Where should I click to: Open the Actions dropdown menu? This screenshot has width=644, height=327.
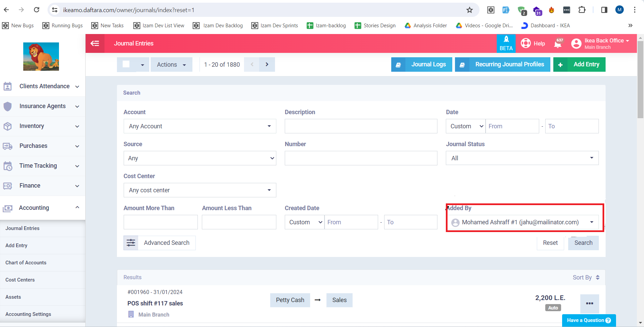tap(171, 65)
